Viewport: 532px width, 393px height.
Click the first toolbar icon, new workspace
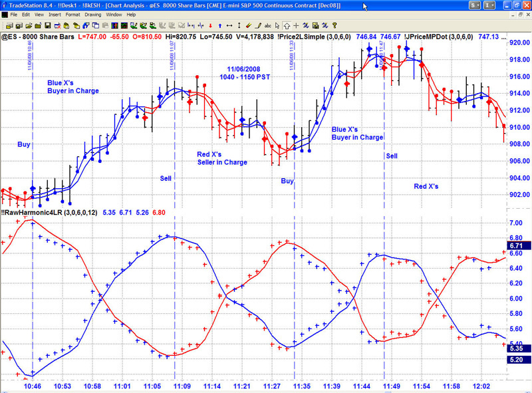coord(9,25)
